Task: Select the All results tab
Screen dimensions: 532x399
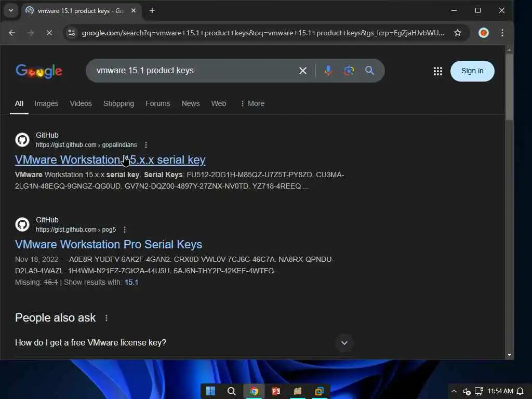Action: (x=19, y=103)
